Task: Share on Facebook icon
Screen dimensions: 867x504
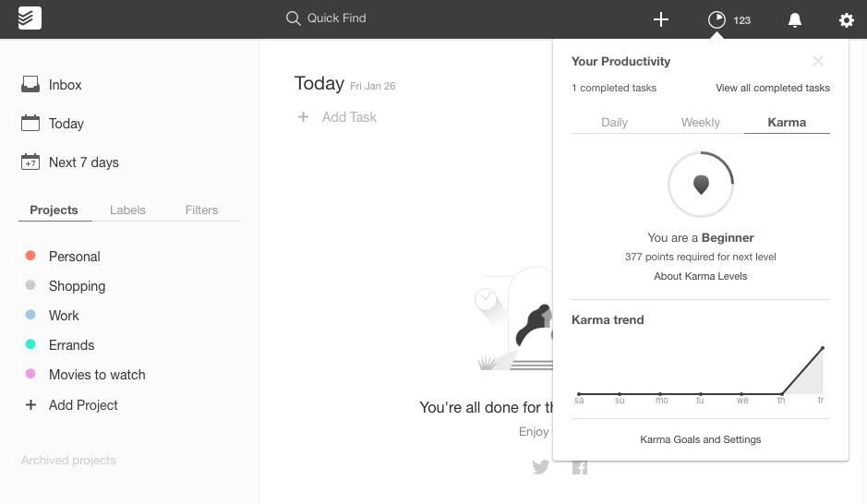Action: [x=580, y=467]
